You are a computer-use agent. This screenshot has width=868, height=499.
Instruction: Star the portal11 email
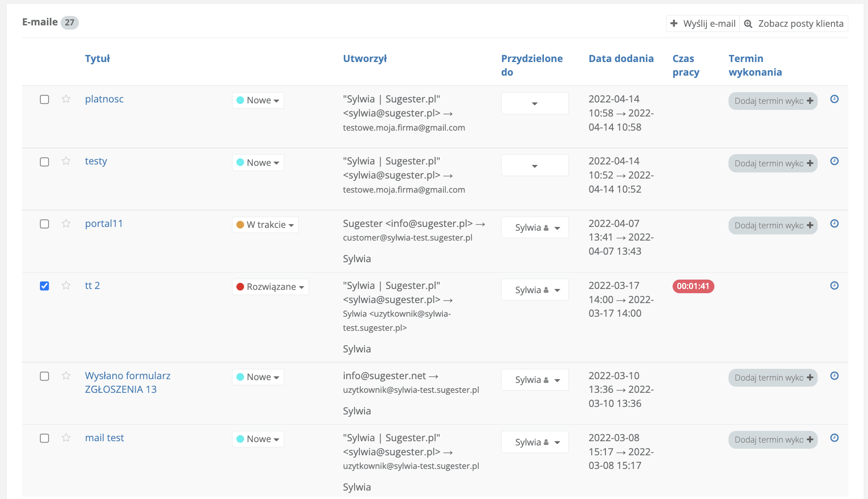(66, 224)
